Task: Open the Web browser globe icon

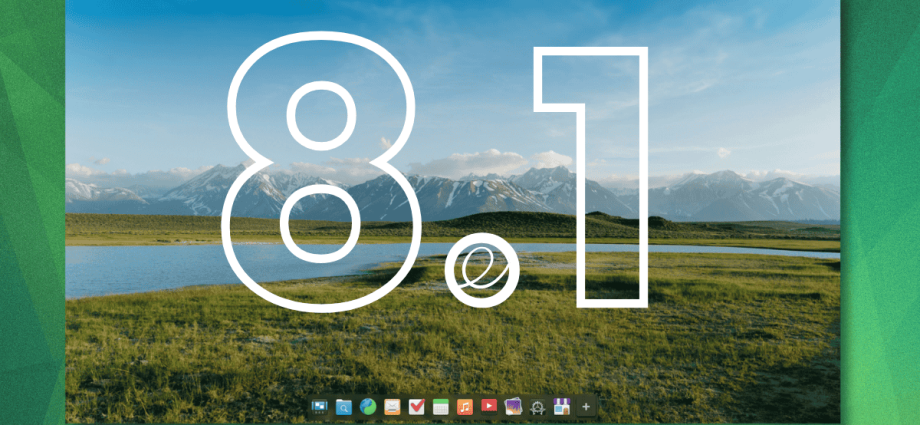Action: (x=368, y=406)
